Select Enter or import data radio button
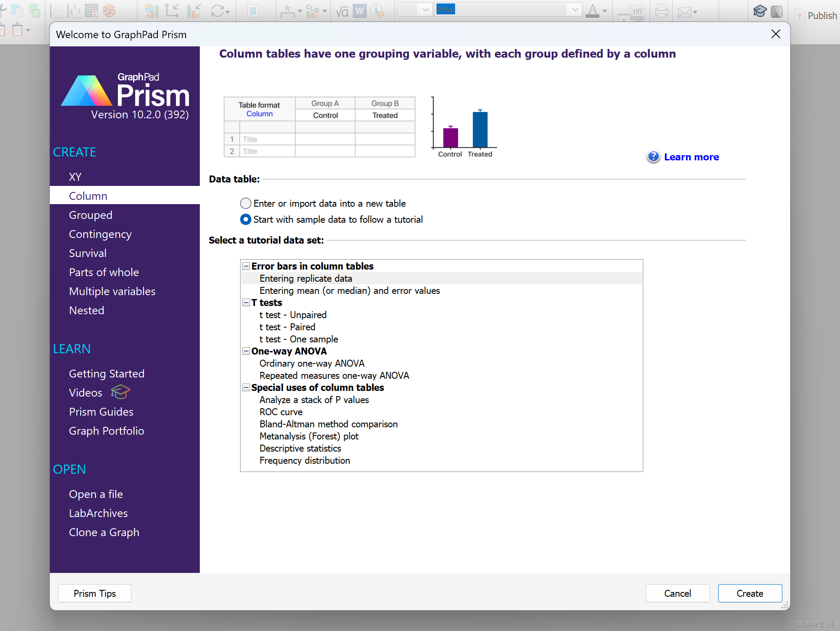This screenshot has height=631, width=840. [x=246, y=203]
